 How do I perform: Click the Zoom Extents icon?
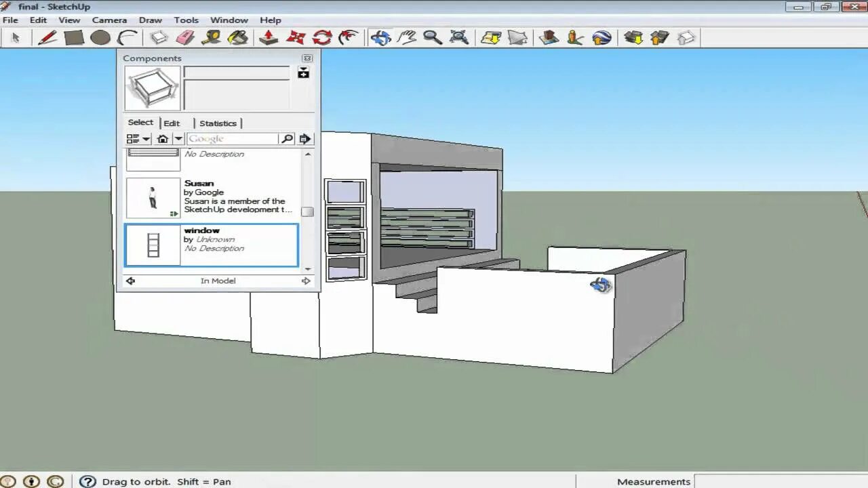[459, 37]
